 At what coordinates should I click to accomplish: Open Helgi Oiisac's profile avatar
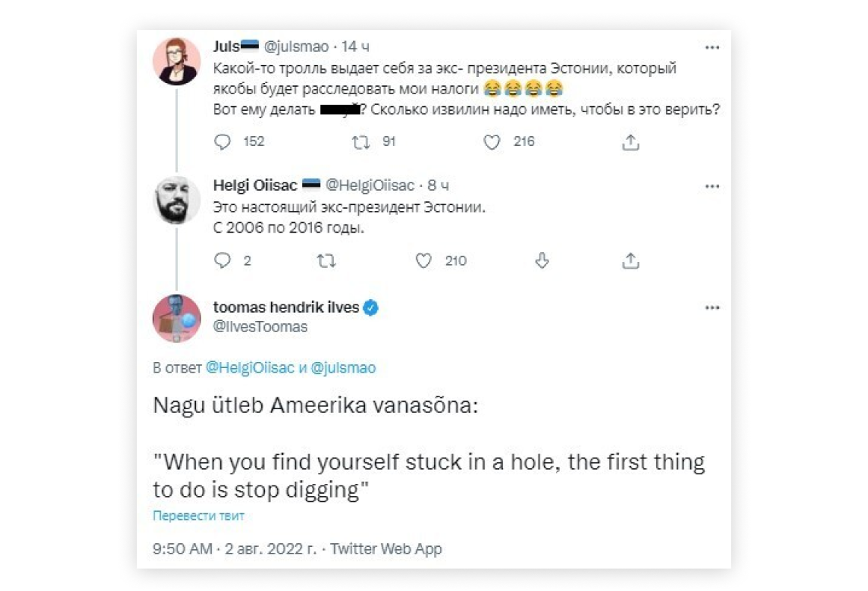click(177, 200)
